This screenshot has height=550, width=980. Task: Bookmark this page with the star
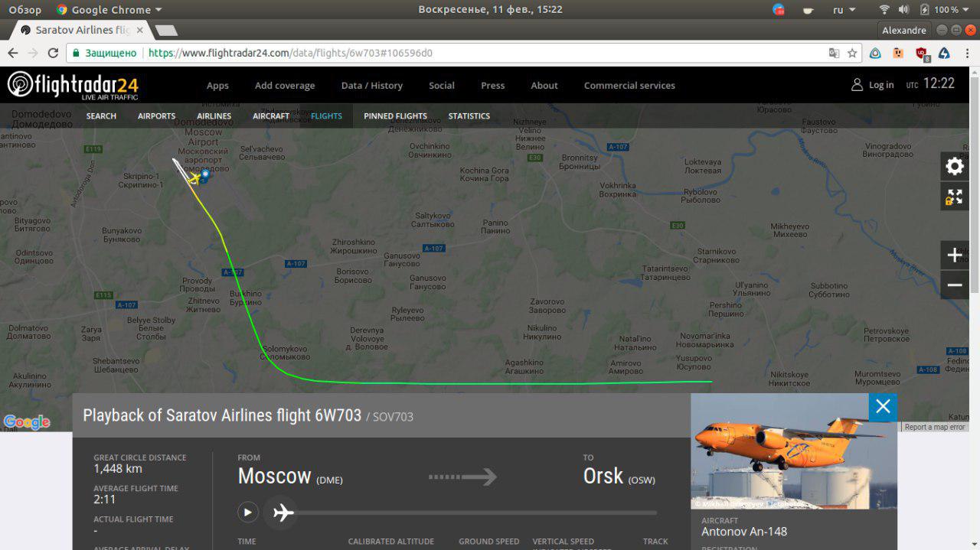click(x=852, y=54)
